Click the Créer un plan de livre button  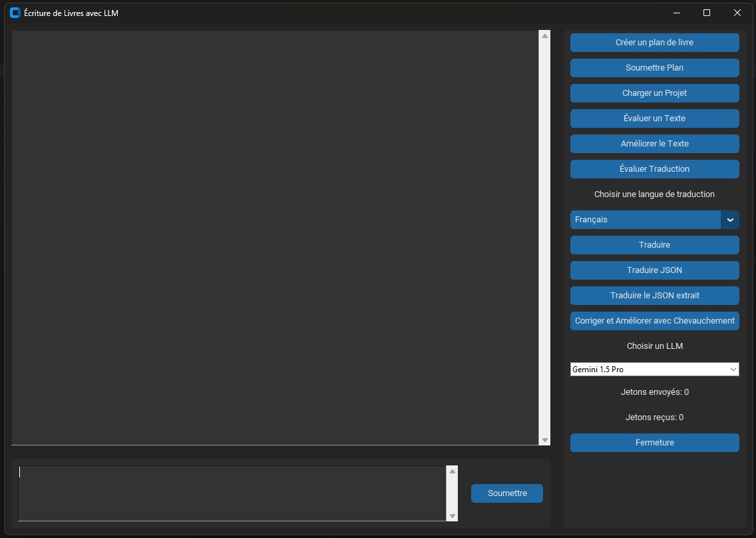pos(654,43)
